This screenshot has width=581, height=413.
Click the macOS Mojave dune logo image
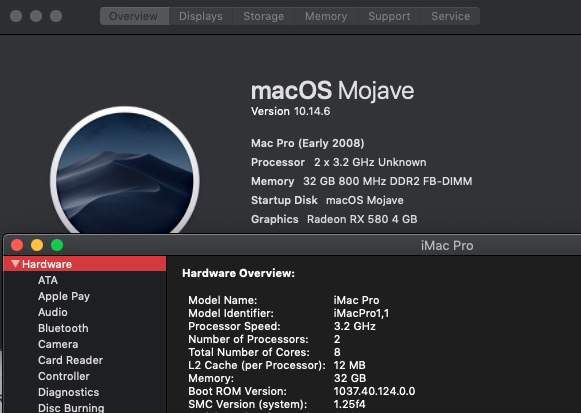tap(125, 170)
